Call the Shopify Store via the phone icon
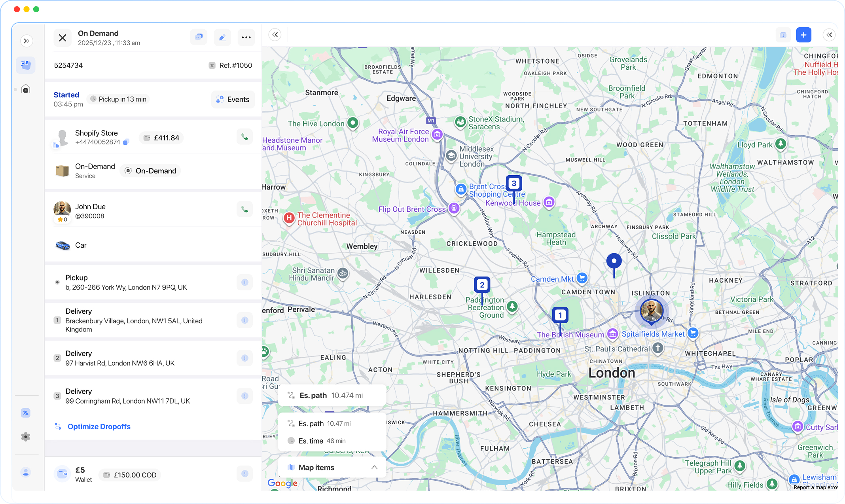 [244, 136]
